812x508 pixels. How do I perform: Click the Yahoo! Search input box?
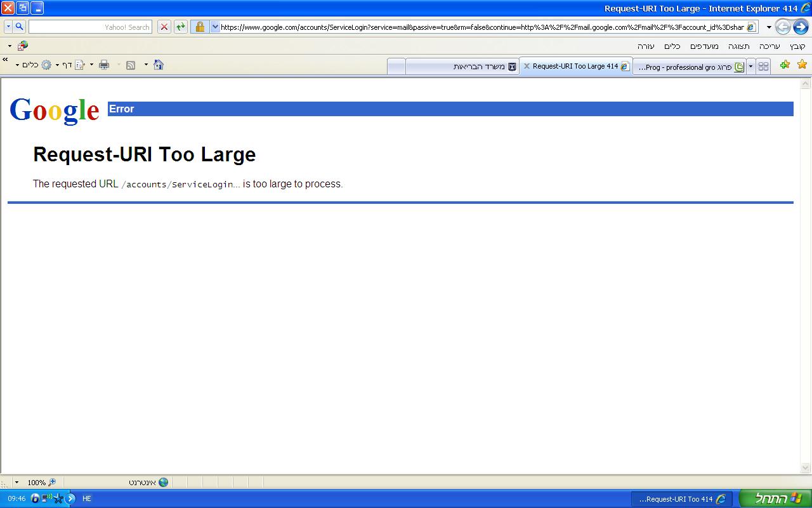tap(90, 27)
